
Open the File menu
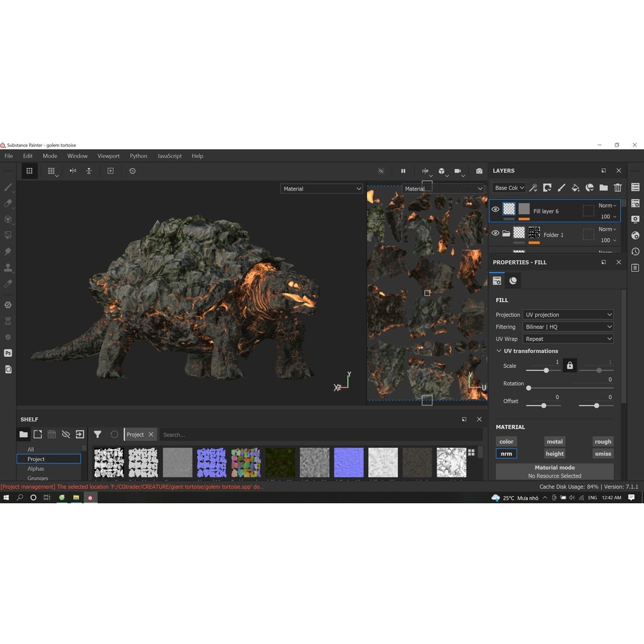tap(8, 156)
